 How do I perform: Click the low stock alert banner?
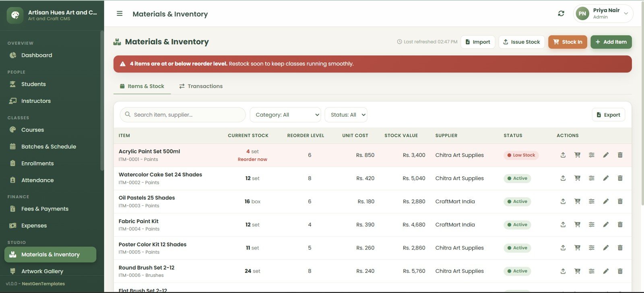(372, 64)
